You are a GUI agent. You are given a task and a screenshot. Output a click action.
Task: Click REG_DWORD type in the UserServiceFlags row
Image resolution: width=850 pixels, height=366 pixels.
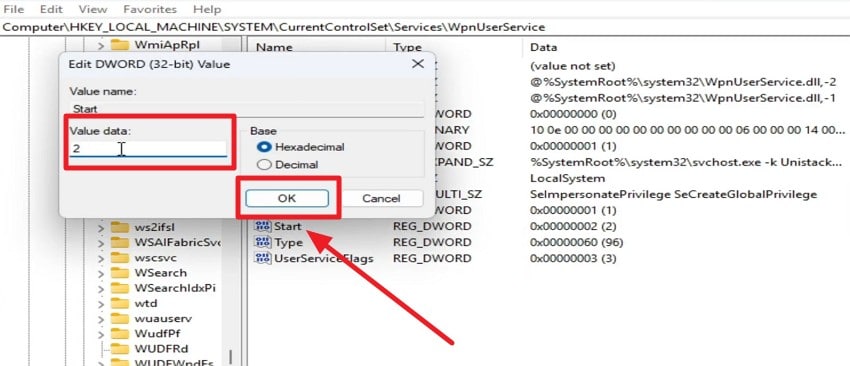pyautogui.click(x=432, y=259)
